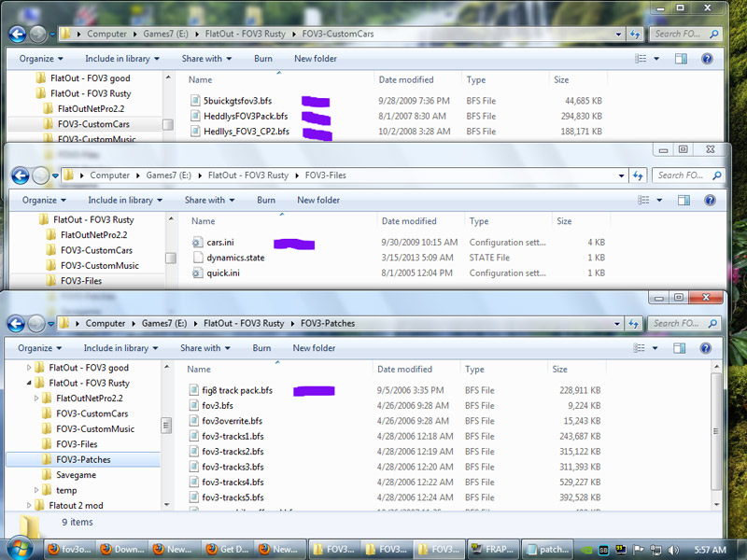This screenshot has height=560, width=747.
Task: Collapse FlatOut - FOV3 Rusty in Patches tree
Action: (x=29, y=383)
